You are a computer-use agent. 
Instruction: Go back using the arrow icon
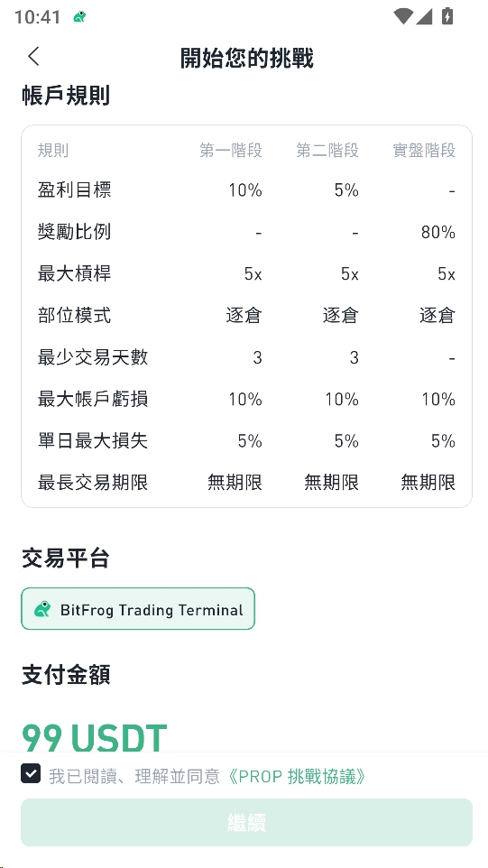pyautogui.click(x=33, y=57)
